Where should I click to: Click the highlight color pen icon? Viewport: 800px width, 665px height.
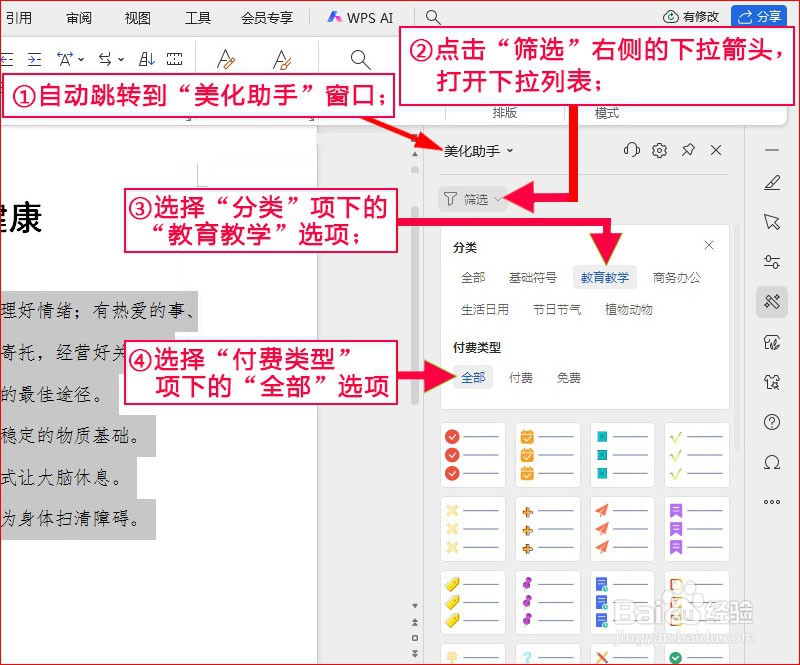pyautogui.click(x=283, y=59)
